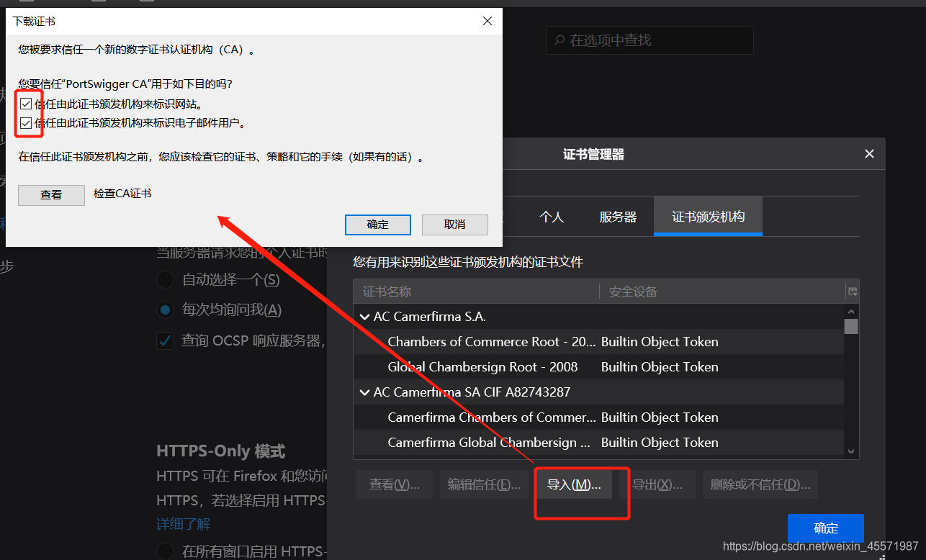The image size is (926, 560).
Task: Sort by 证书名称 column header
Action: coord(476,292)
